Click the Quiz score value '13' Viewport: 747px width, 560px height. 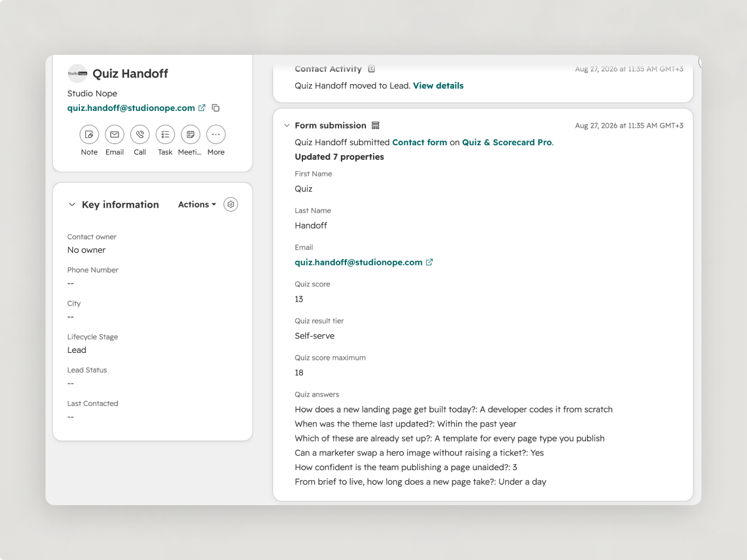pyautogui.click(x=299, y=299)
